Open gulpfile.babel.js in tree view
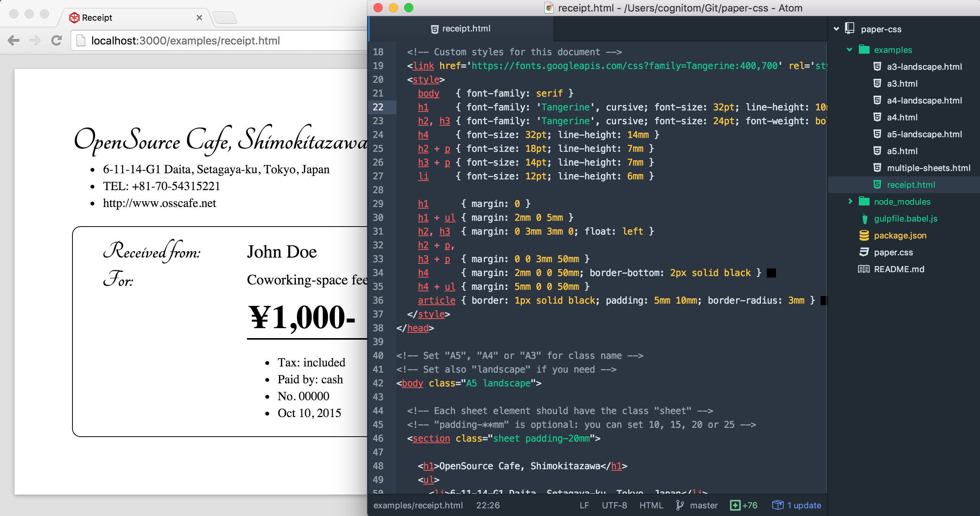This screenshot has height=516, width=980. 905,219
